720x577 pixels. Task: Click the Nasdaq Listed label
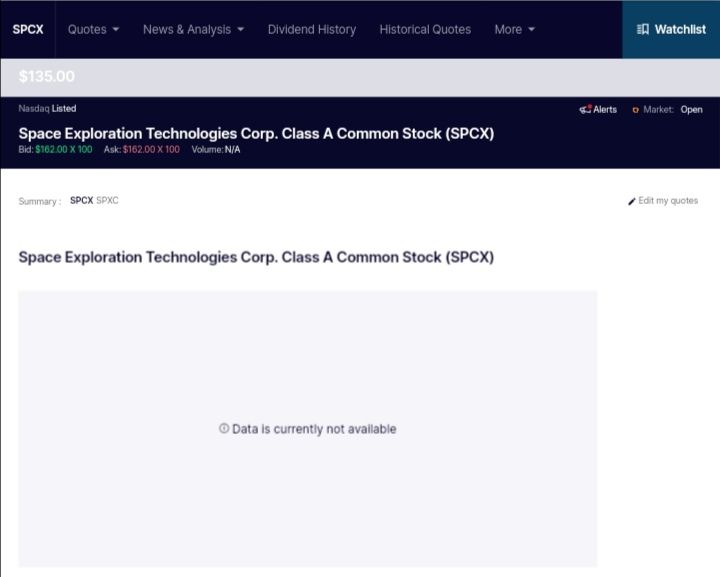tap(47, 109)
